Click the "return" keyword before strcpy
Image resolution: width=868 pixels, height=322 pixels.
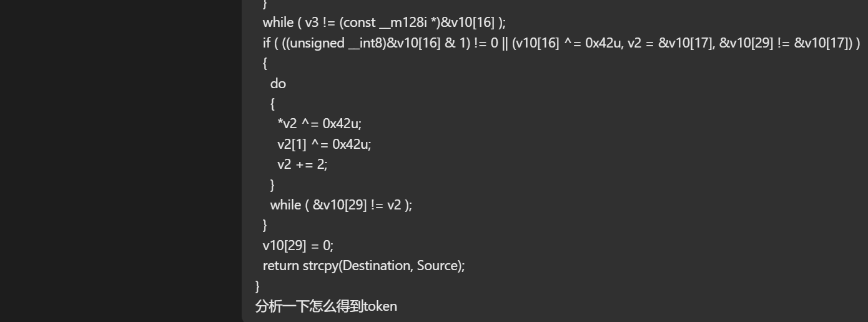pyautogui.click(x=280, y=266)
